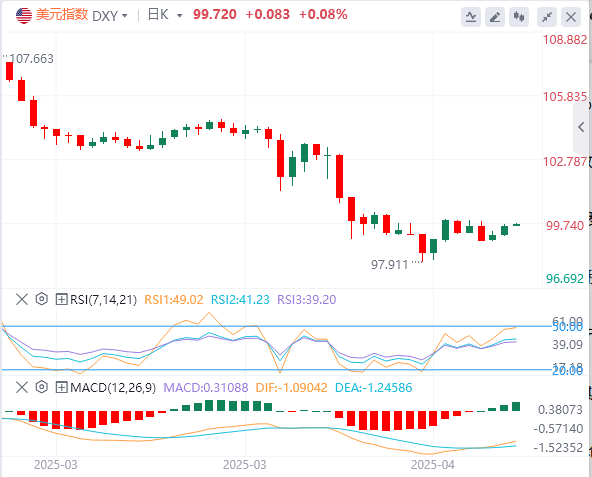Screen dimensions: 592x477
Task: Click the 0.38073 MACD axis label
Action: [560, 410]
